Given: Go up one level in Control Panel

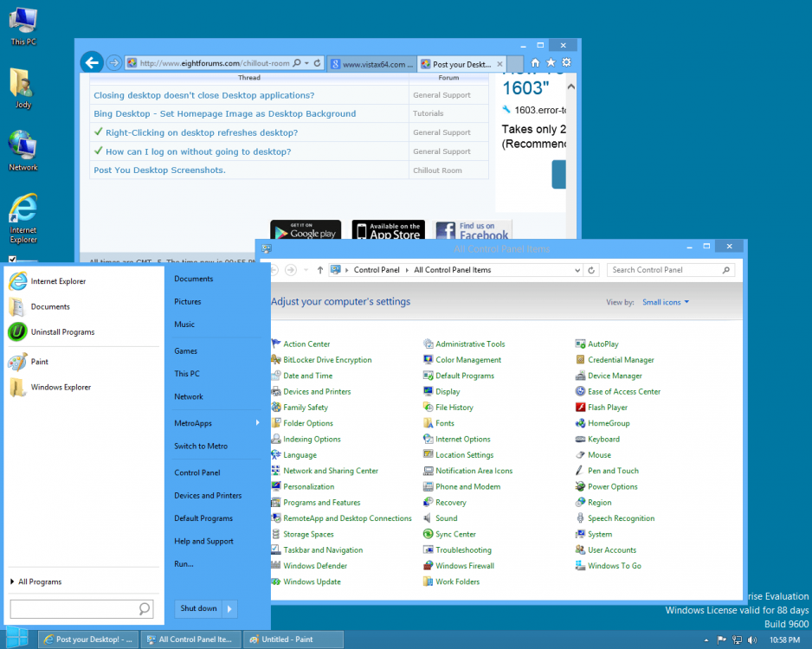Looking at the screenshot, I should tap(320, 270).
